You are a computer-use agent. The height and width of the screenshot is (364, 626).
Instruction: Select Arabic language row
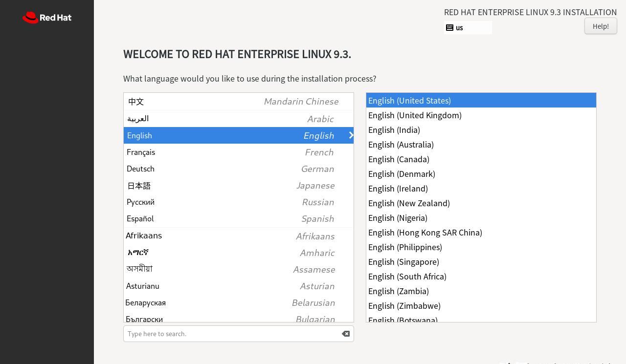click(x=239, y=119)
